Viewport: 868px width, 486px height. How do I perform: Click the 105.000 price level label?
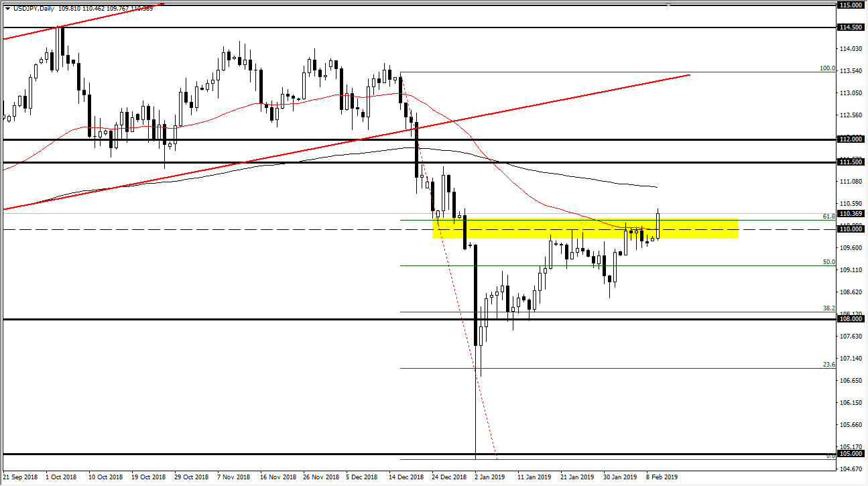click(x=850, y=453)
